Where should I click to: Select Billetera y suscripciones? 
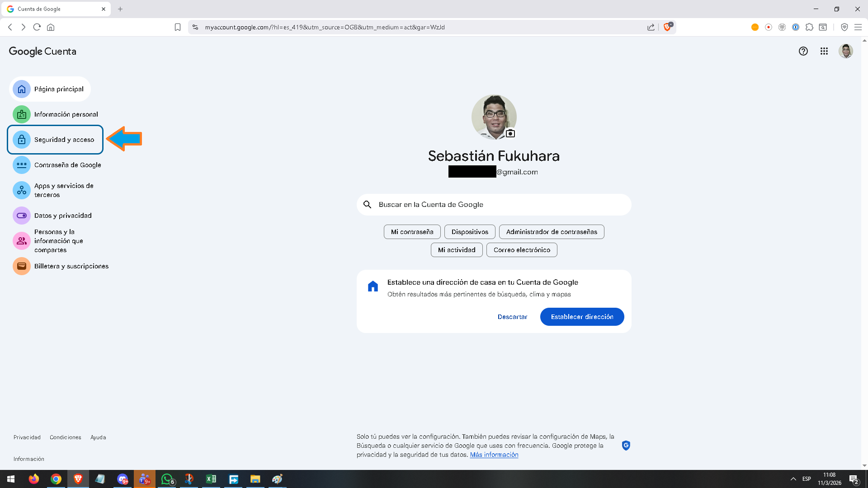point(71,266)
